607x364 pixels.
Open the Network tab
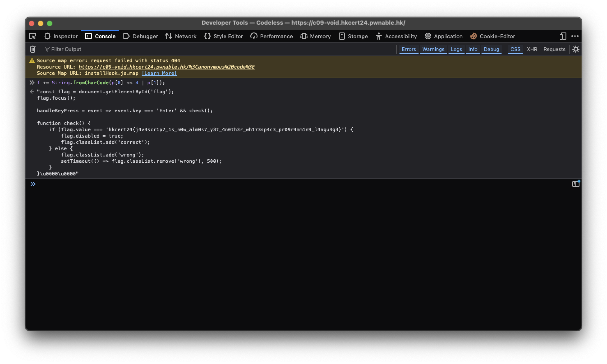pos(181,36)
